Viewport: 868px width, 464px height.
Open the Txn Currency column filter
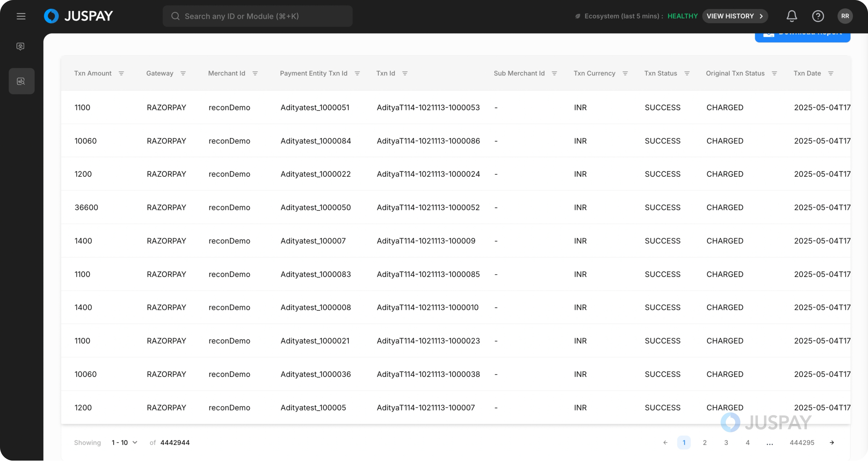pos(625,73)
